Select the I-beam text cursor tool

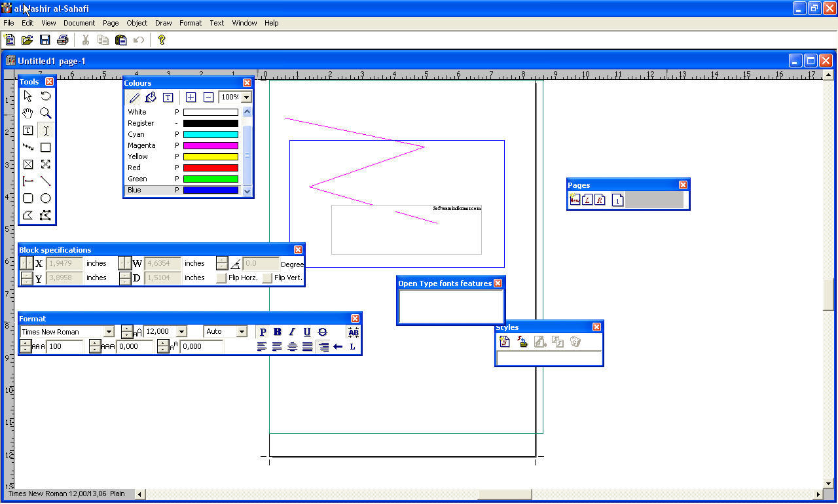coord(46,130)
